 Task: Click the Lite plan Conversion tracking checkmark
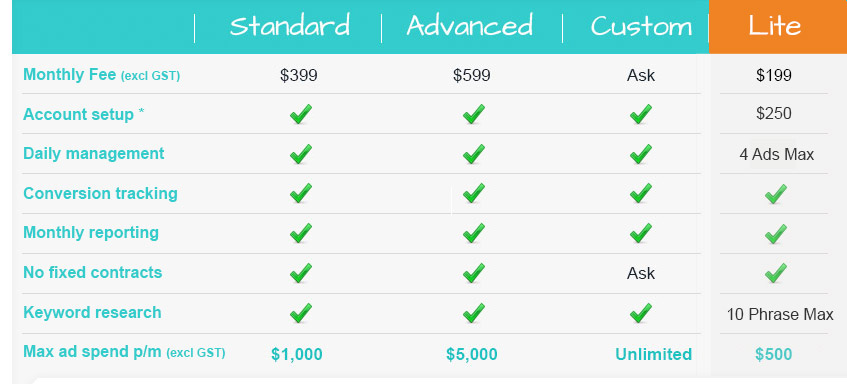click(776, 194)
